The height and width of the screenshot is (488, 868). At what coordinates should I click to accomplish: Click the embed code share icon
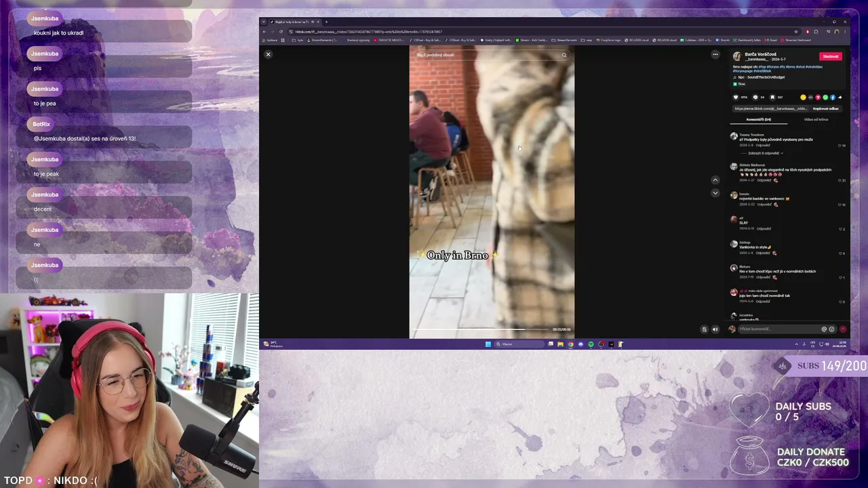point(810,97)
